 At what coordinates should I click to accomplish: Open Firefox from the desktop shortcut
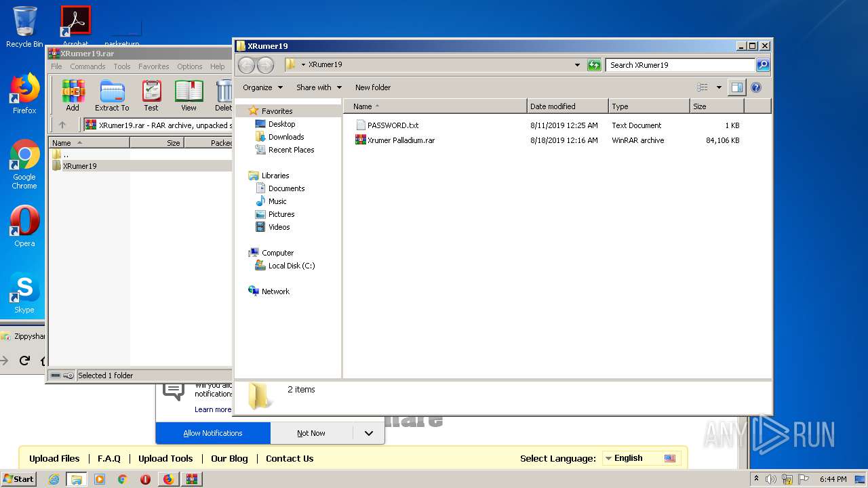pyautogui.click(x=24, y=94)
